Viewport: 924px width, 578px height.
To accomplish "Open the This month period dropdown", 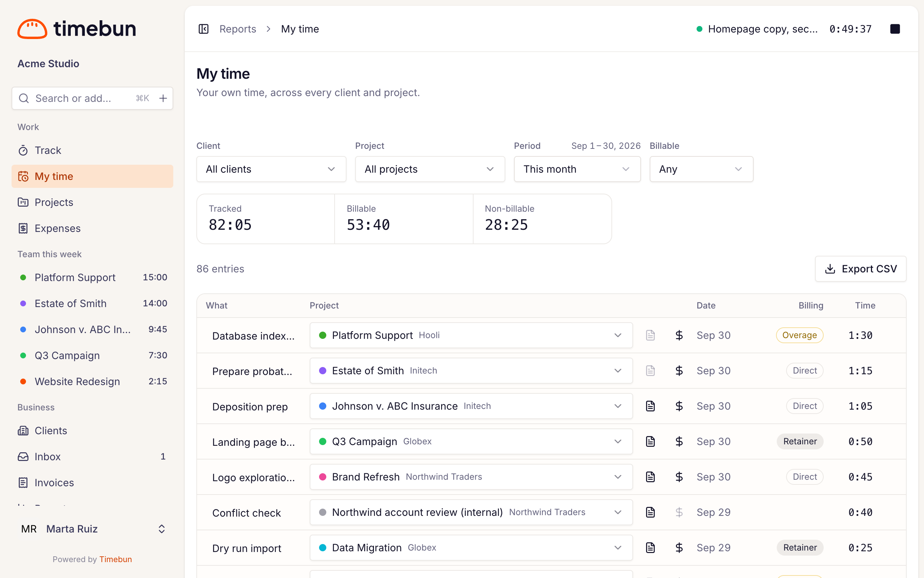I will point(577,169).
